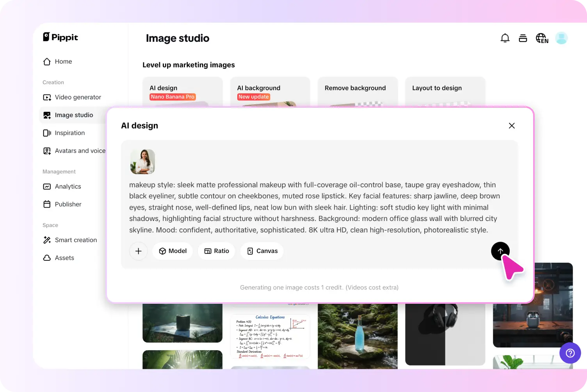Click the Image studio sidebar icon
The image size is (587, 392).
click(x=47, y=115)
